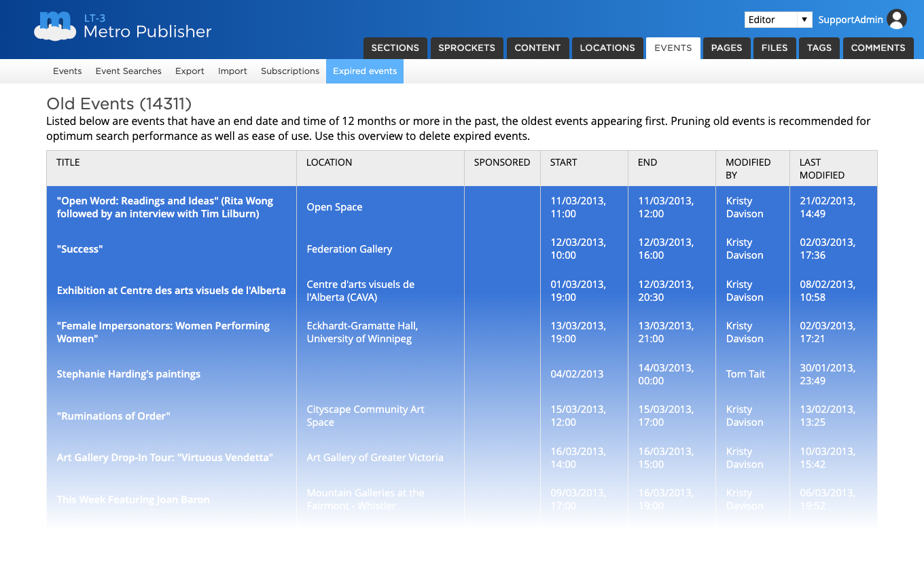The height and width of the screenshot is (567, 924).
Task: Open Exhibition at Centre des arts visuels event
Action: pyautogui.click(x=171, y=291)
